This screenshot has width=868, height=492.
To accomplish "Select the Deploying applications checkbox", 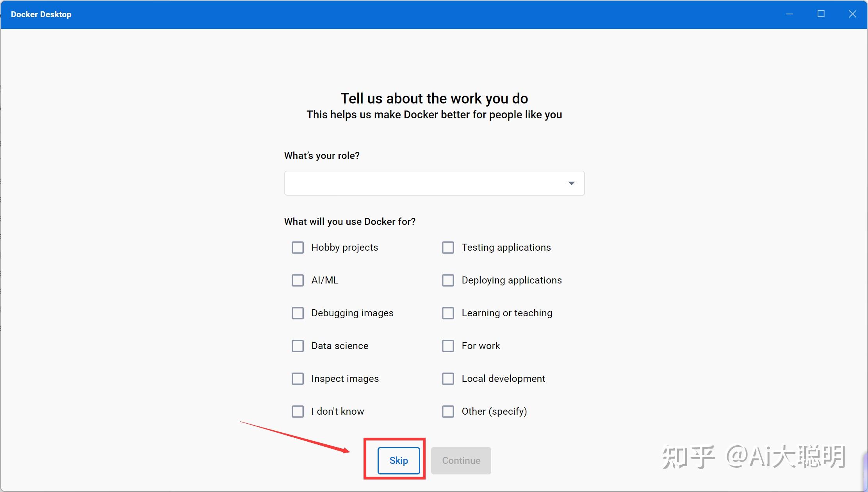I will click(448, 280).
